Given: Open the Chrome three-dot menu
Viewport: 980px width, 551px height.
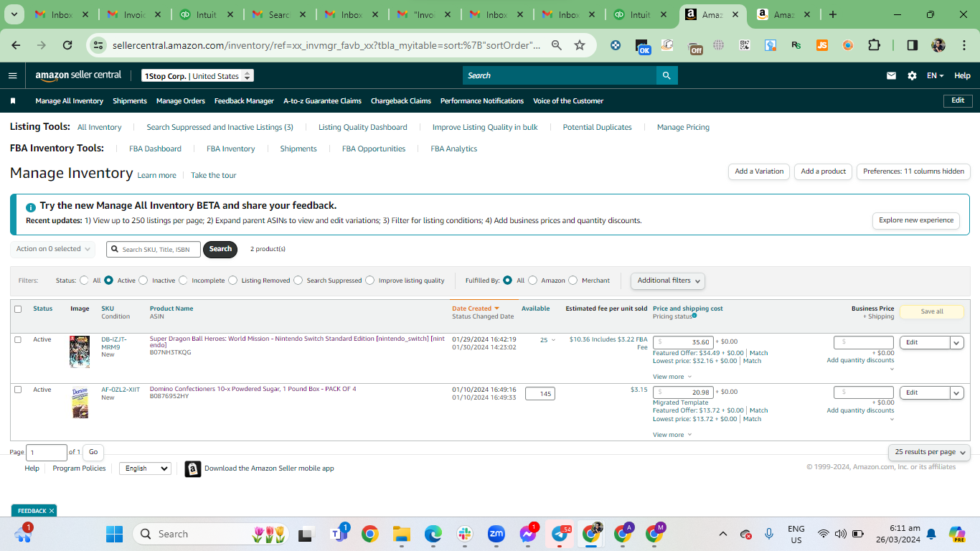Looking at the screenshot, I should (963, 45).
